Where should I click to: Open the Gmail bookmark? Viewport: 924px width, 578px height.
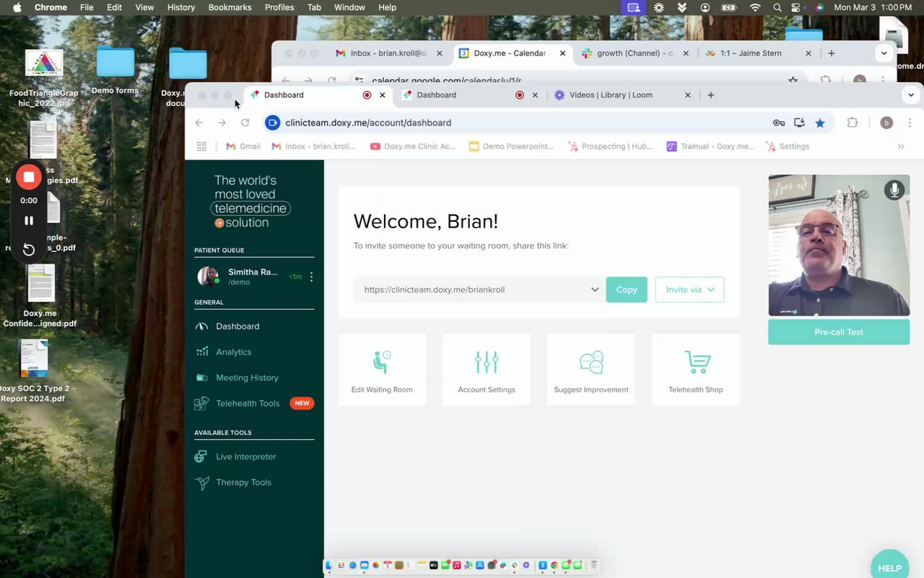[243, 146]
